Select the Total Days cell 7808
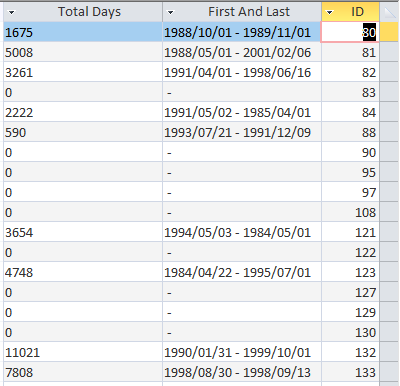 click(x=83, y=372)
